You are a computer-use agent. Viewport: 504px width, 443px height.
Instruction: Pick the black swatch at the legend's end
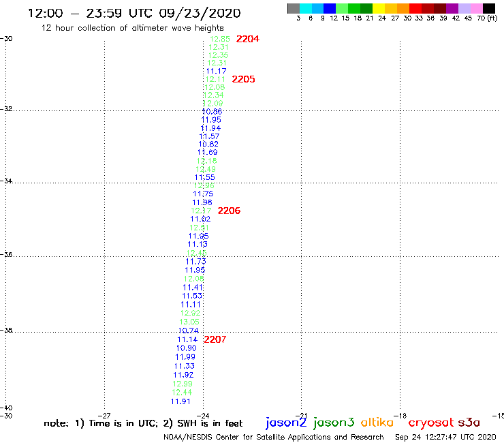click(488, 8)
